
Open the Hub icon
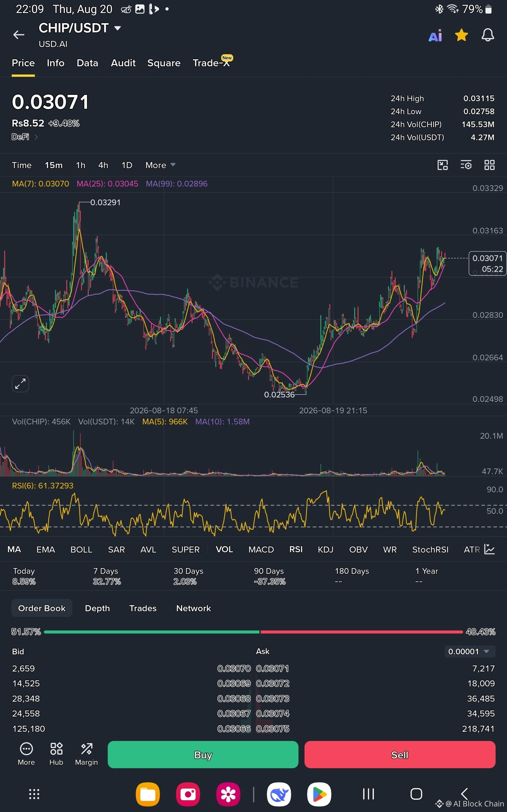(56, 754)
